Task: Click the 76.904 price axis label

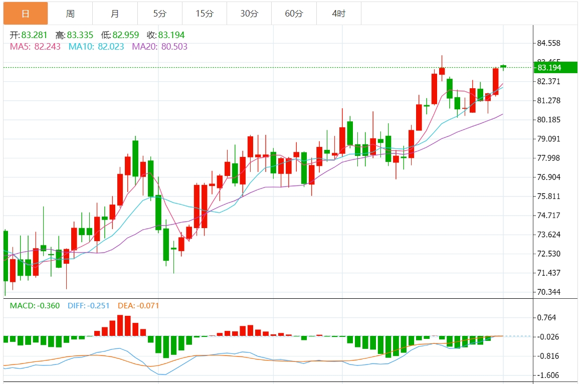Action: [x=548, y=177]
